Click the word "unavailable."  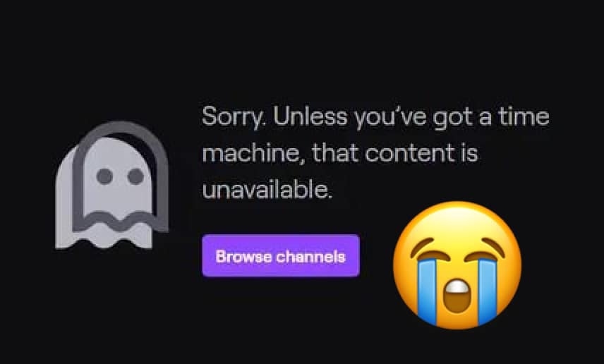pos(267,190)
